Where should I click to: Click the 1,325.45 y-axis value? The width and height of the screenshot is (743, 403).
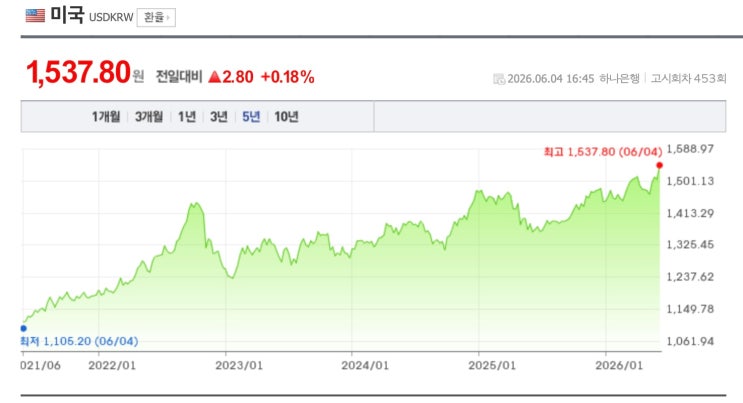[x=690, y=245]
